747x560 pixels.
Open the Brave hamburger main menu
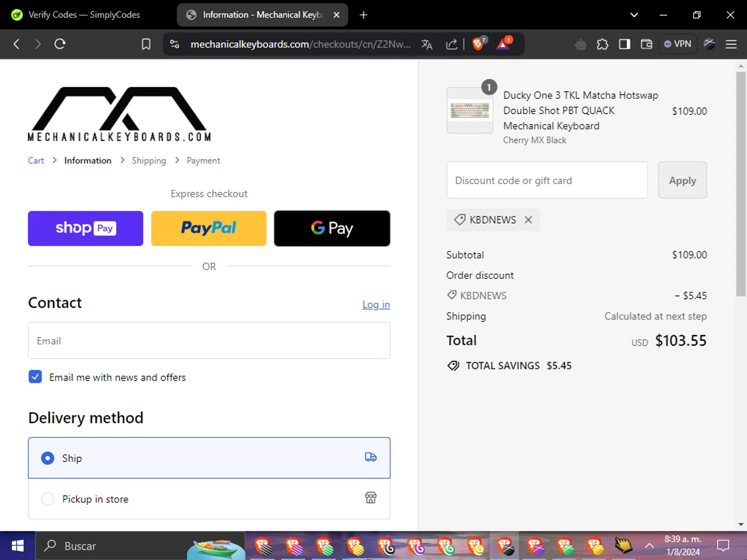tap(731, 44)
